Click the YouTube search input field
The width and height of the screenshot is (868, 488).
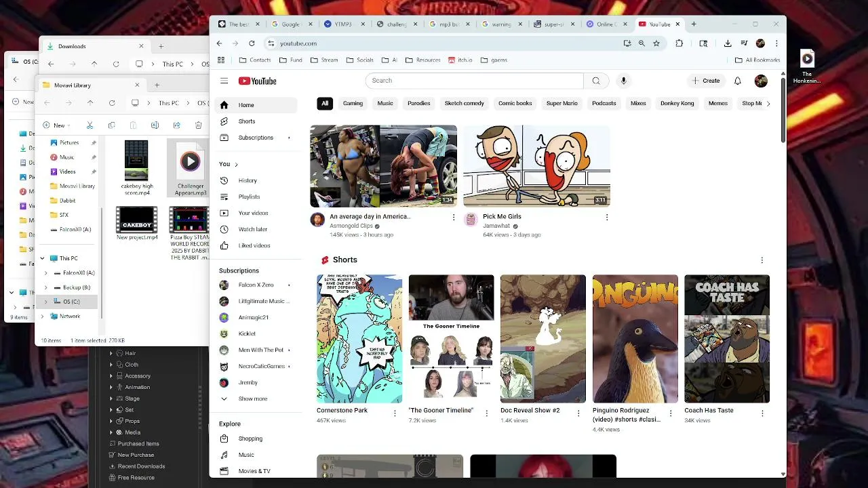pyautogui.click(x=474, y=81)
